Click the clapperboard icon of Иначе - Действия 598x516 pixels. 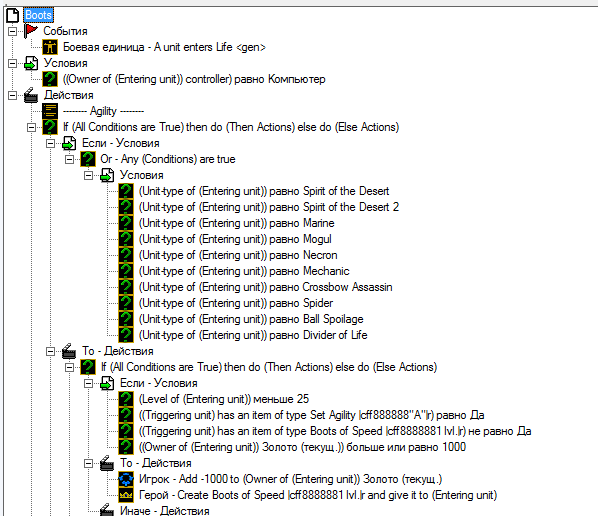[107, 510]
